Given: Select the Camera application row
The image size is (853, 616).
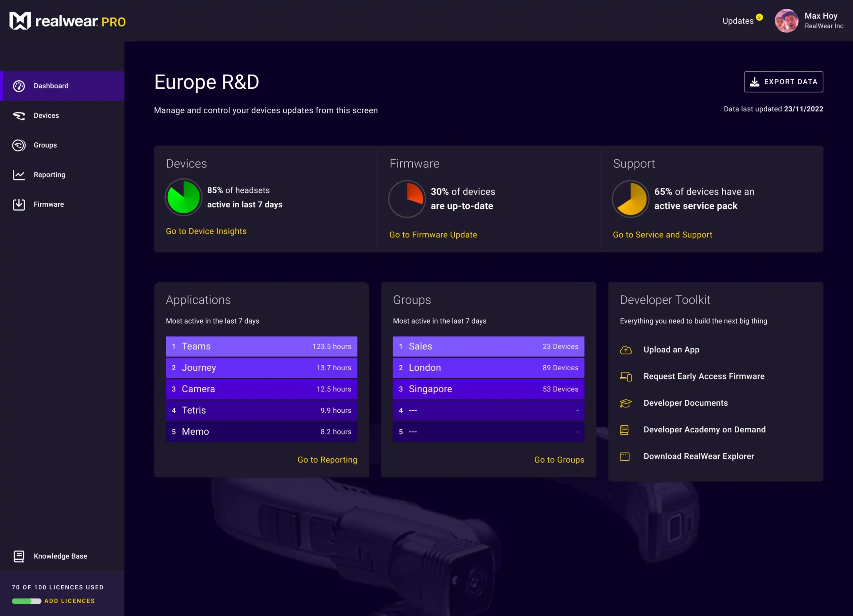Looking at the screenshot, I should [x=262, y=389].
